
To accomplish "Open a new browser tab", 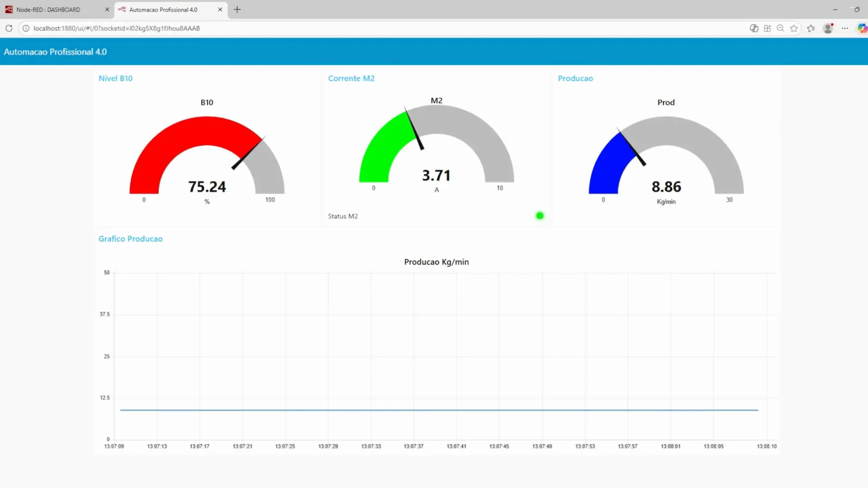I will pyautogui.click(x=237, y=9).
